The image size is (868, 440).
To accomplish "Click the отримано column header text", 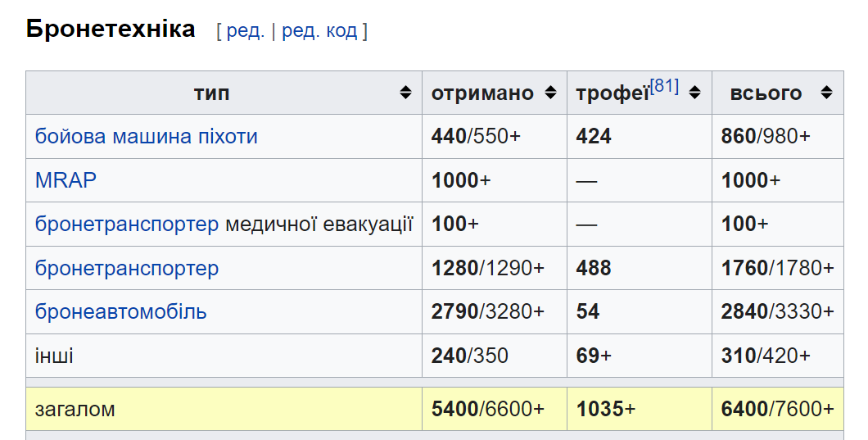I will click(x=482, y=93).
